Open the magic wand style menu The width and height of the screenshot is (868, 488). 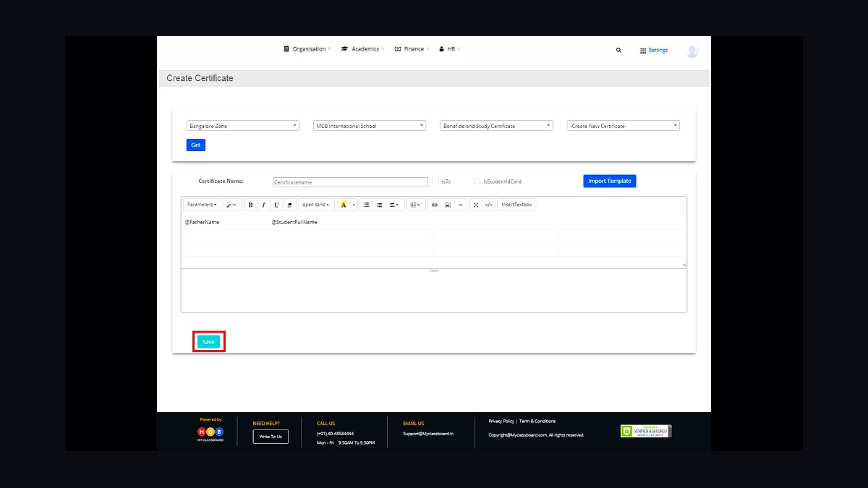pyautogui.click(x=232, y=205)
